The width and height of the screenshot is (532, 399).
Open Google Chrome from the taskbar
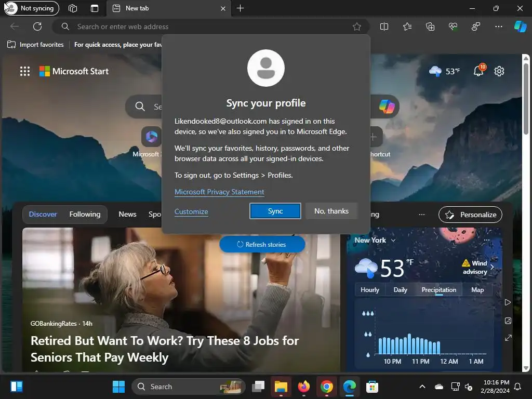point(326,387)
